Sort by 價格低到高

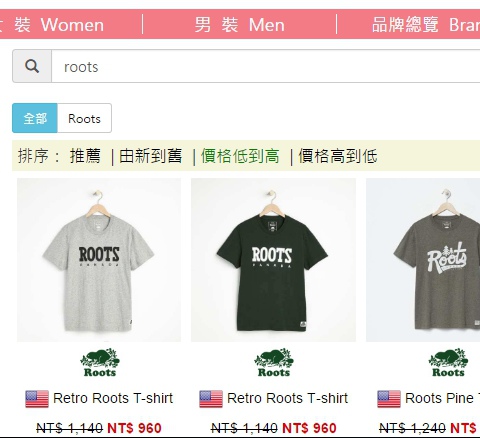[240, 156]
